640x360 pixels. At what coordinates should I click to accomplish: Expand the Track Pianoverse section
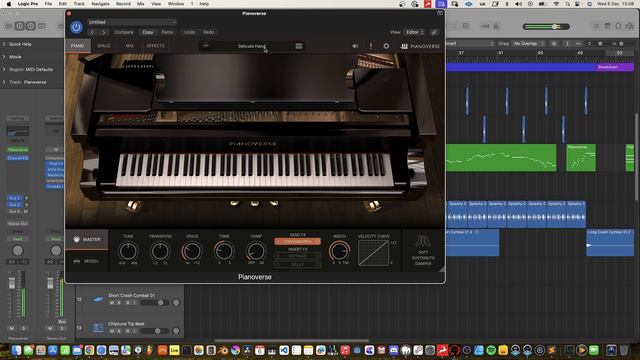4,82
